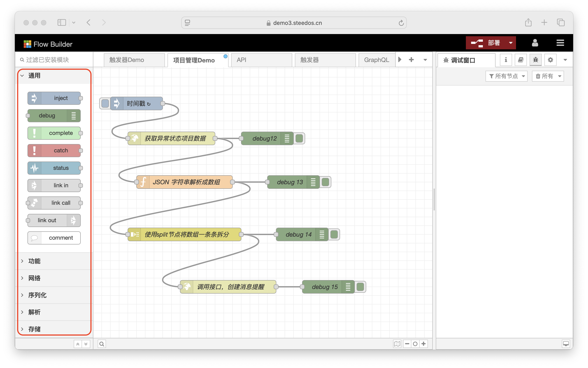Reset canvas zoom level
This screenshot has width=588, height=368.
point(415,344)
